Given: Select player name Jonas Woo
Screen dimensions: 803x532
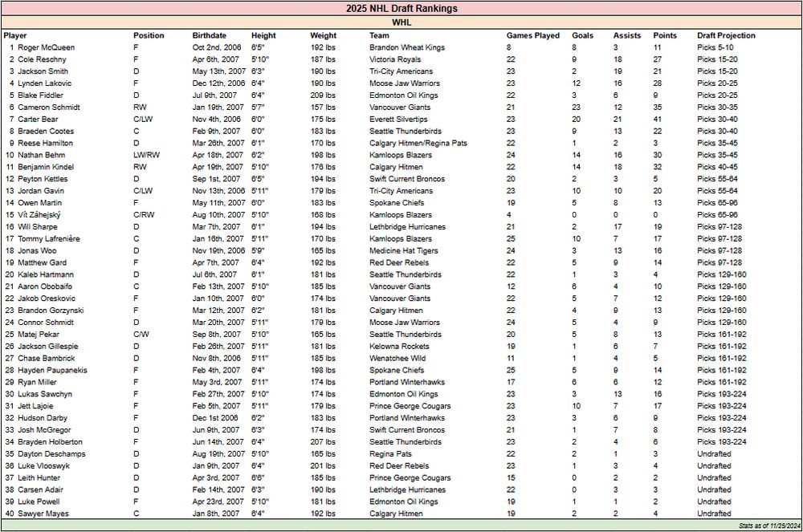Looking at the screenshot, I should pyautogui.click(x=37, y=250).
